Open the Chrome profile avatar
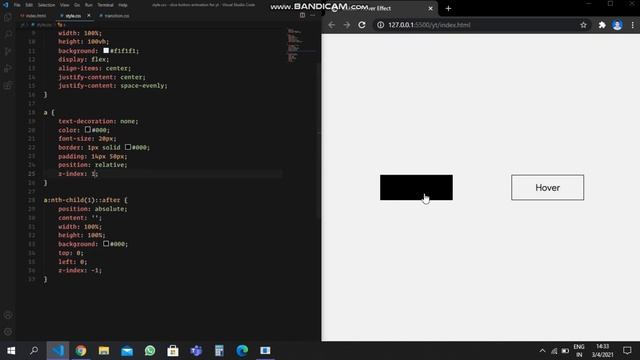Image resolution: width=640 pixels, height=360 pixels. click(617, 25)
